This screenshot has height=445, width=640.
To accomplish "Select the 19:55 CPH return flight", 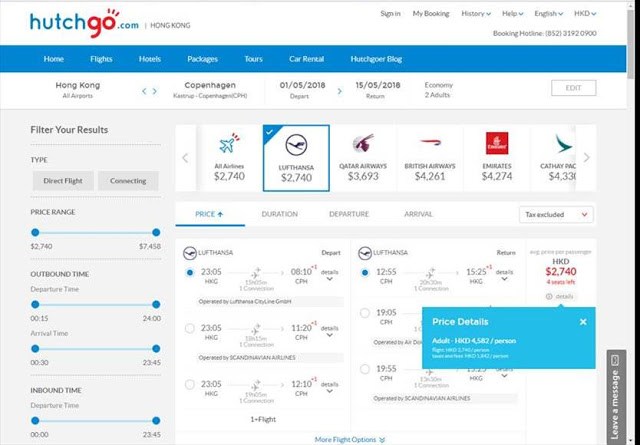I will [365, 369].
